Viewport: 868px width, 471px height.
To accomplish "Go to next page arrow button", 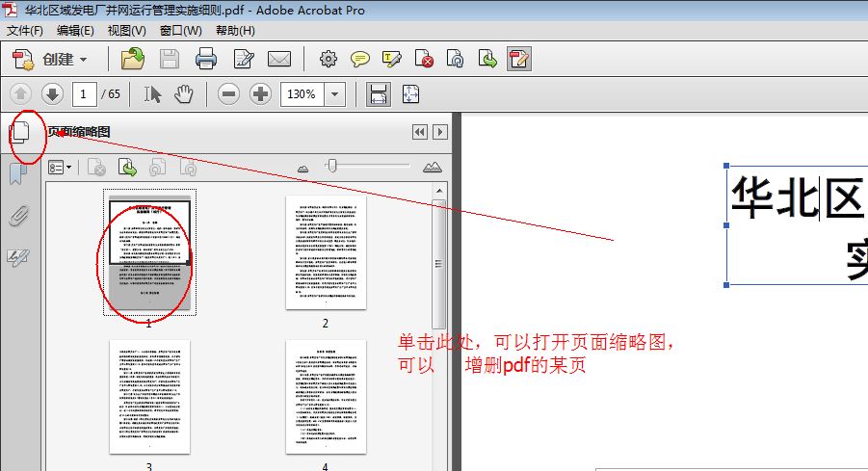I will [52, 94].
